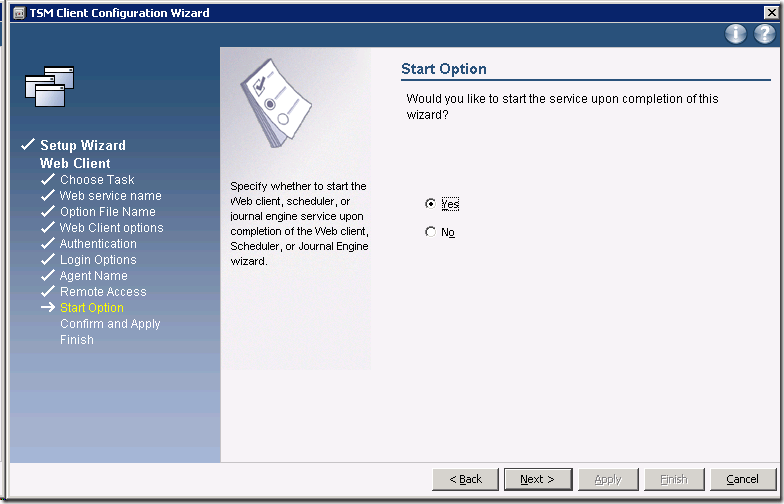Viewport: 784px width, 504px height.
Task: Select the Yes radio button
Action: 431,204
